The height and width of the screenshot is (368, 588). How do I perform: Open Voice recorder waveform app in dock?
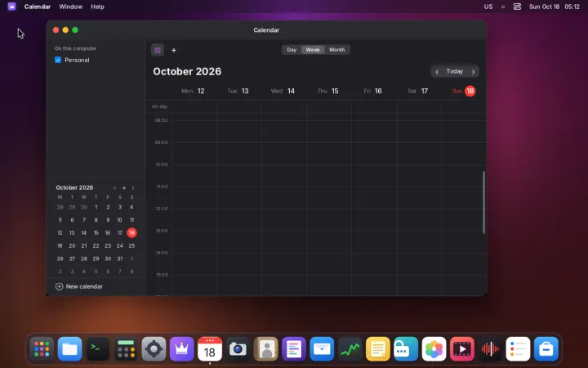click(490, 349)
